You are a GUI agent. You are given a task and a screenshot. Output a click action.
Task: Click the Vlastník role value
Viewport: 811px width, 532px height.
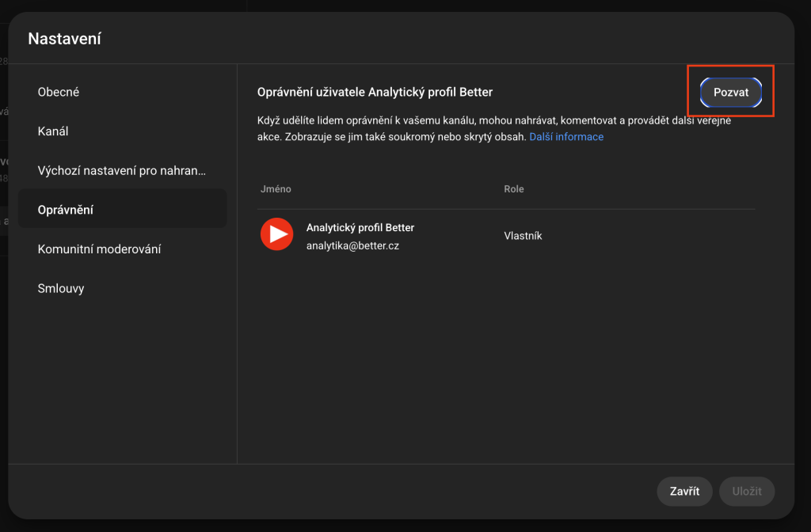tap(523, 236)
